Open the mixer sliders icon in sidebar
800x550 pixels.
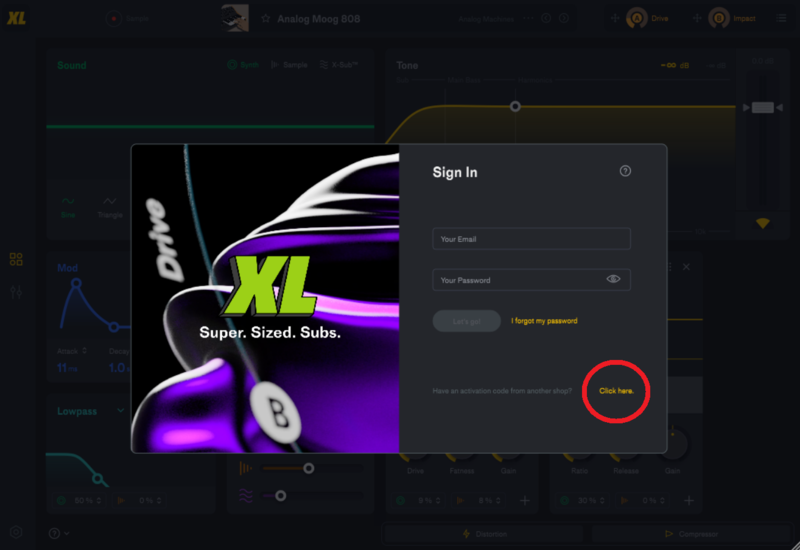[16, 292]
